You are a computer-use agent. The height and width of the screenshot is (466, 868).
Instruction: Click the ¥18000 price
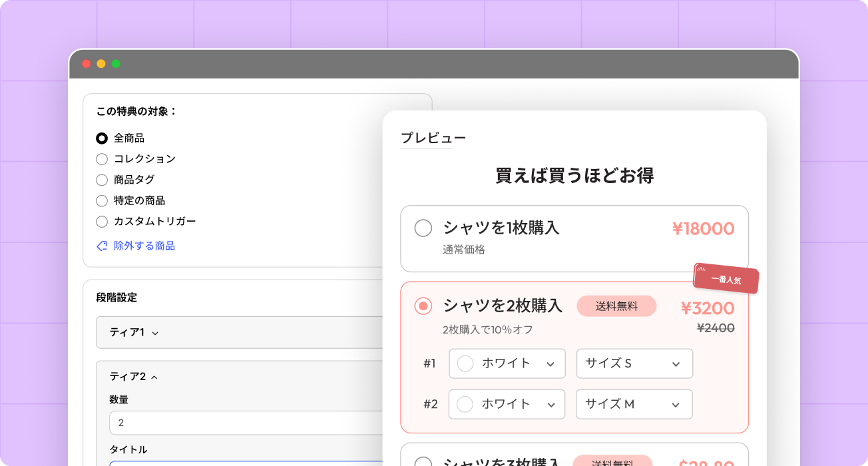point(703,229)
